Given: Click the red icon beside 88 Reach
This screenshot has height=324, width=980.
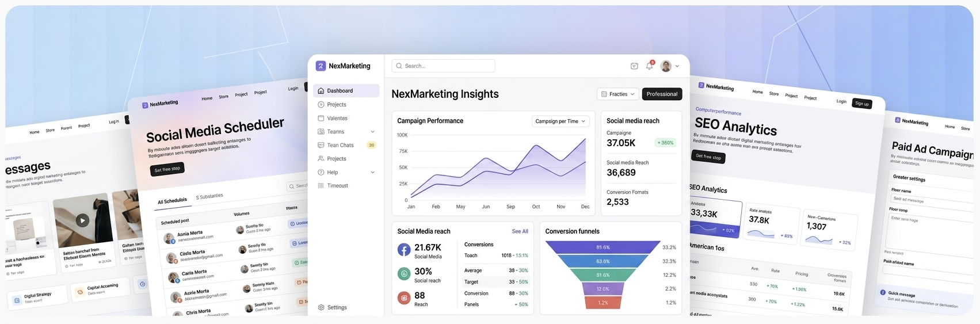Looking at the screenshot, I should coord(404,298).
